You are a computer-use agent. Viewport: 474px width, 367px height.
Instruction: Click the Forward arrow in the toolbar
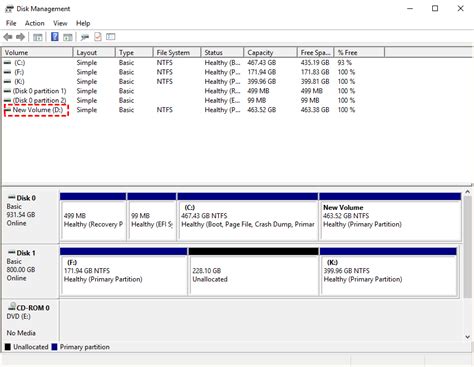[20, 37]
